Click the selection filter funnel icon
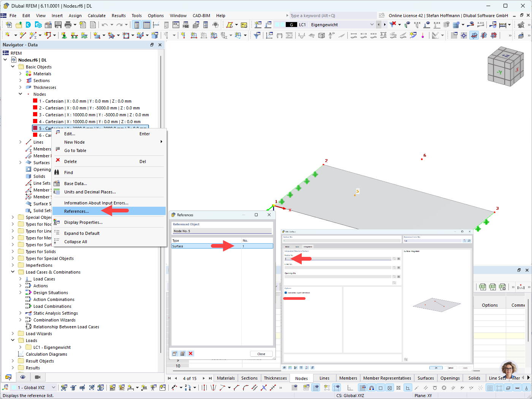Image resolution: width=532 pixels, height=399 pixels. [257, 35]
